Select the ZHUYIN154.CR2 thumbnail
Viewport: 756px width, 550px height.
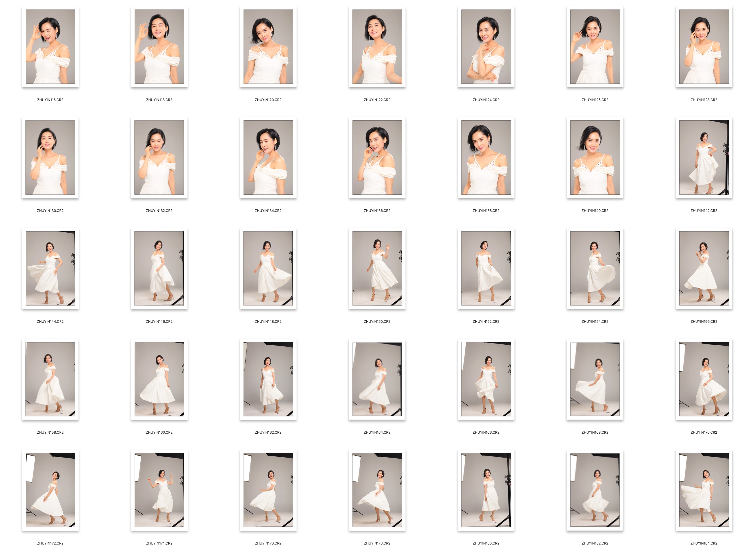coord(595,268)
